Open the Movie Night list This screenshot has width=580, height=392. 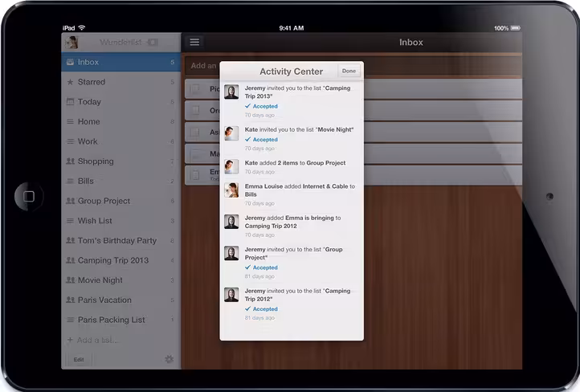click(121, 280)
